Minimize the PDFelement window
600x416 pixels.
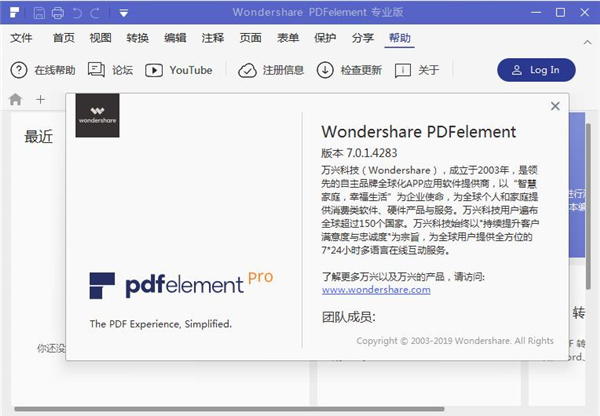pos(536,13)
